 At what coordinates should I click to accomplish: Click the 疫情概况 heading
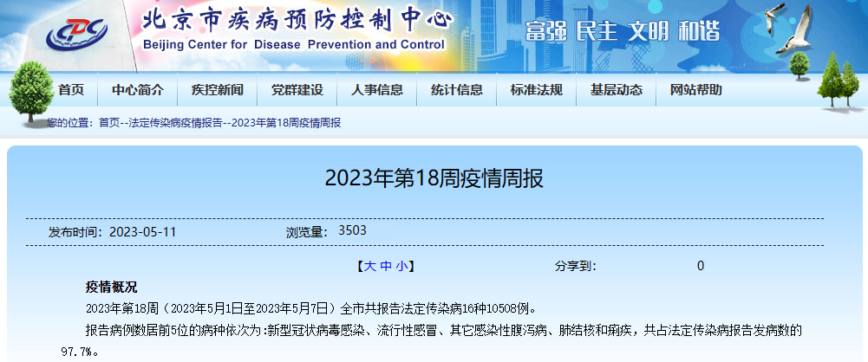point(111,288)
